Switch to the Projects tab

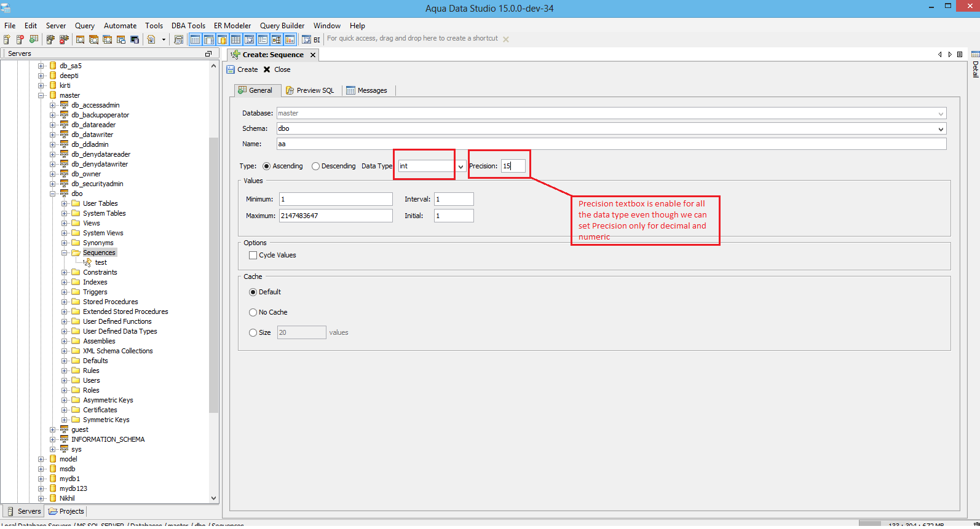(66, 511)
